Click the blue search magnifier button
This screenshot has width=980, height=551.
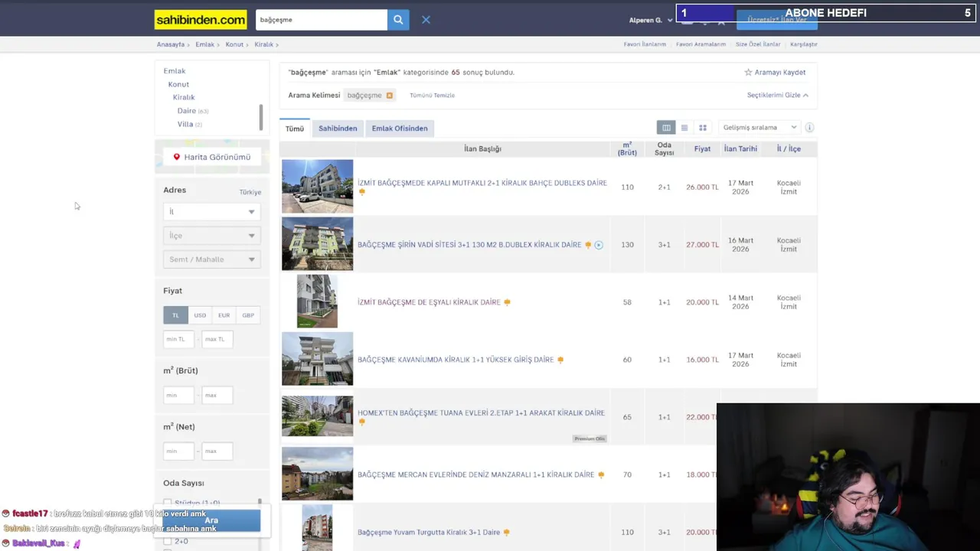pyautogui.click(x=398, y=20)
